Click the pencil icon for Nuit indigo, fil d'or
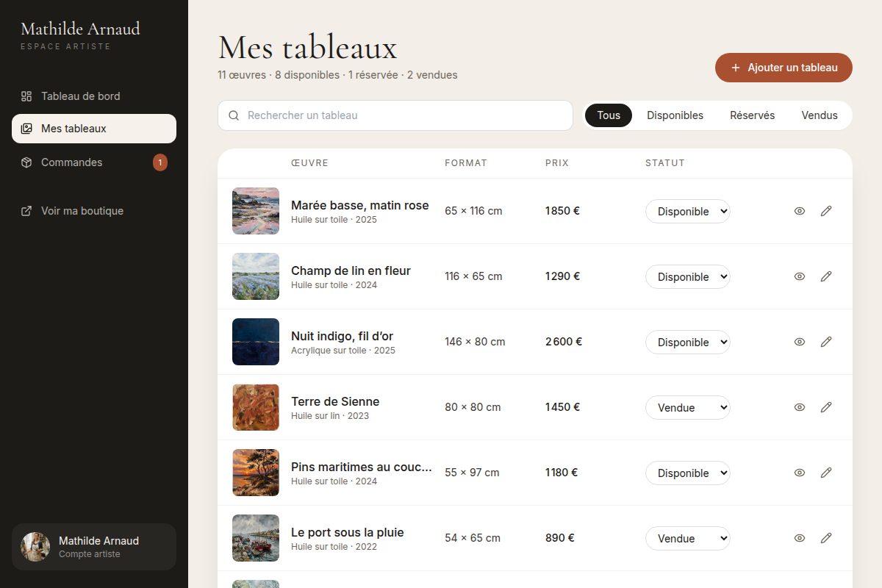The width and height of the screenshot is (882, 588). point(826,342)
